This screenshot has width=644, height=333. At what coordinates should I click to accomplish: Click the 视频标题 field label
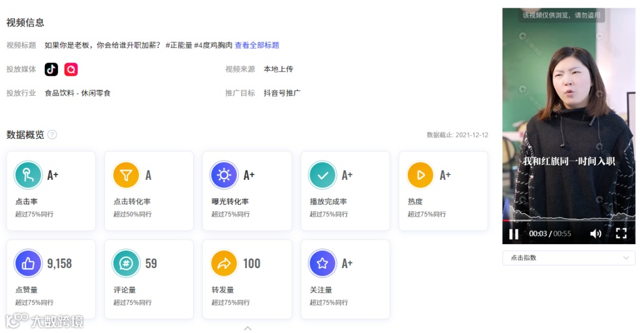[x=21, y=45]
